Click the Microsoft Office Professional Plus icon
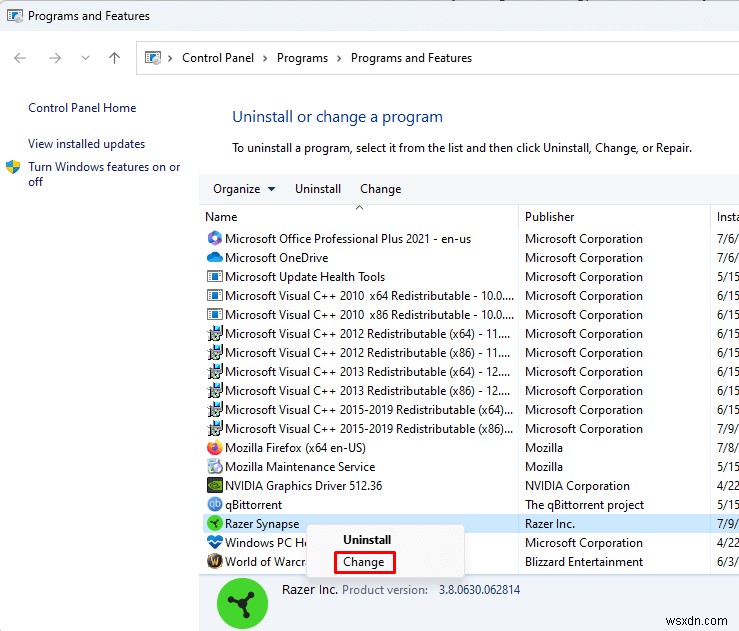 (214, 238)
